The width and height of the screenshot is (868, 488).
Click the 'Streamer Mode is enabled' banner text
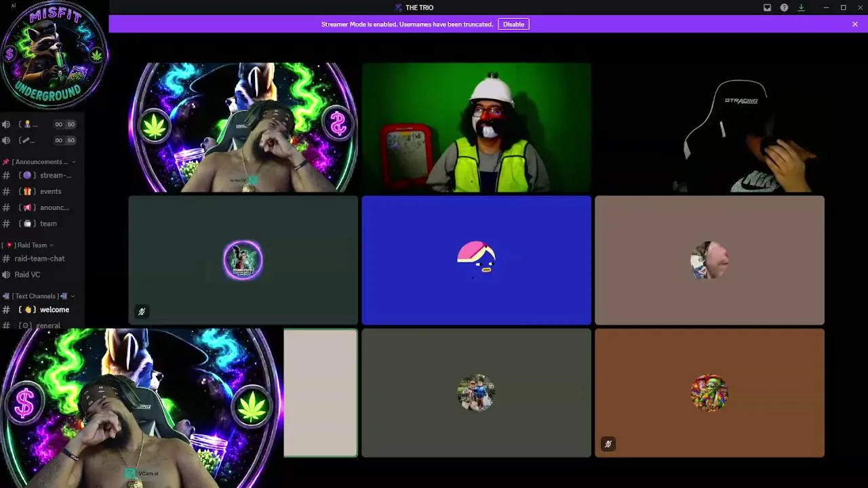tap(407, 24)
